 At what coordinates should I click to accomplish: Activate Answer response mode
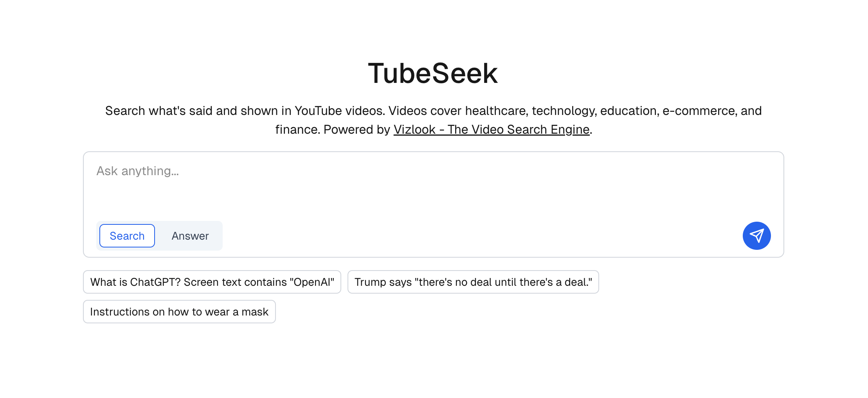coord(190,235)
